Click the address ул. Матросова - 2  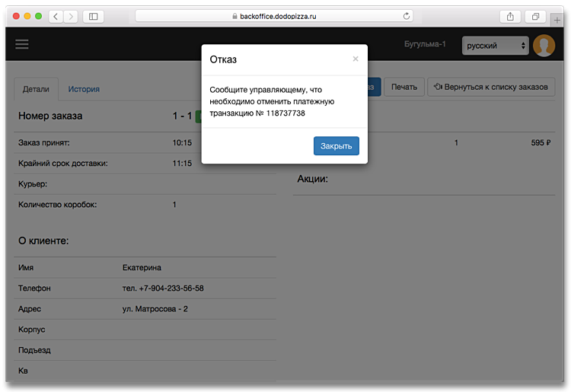(x=155, y=309)
